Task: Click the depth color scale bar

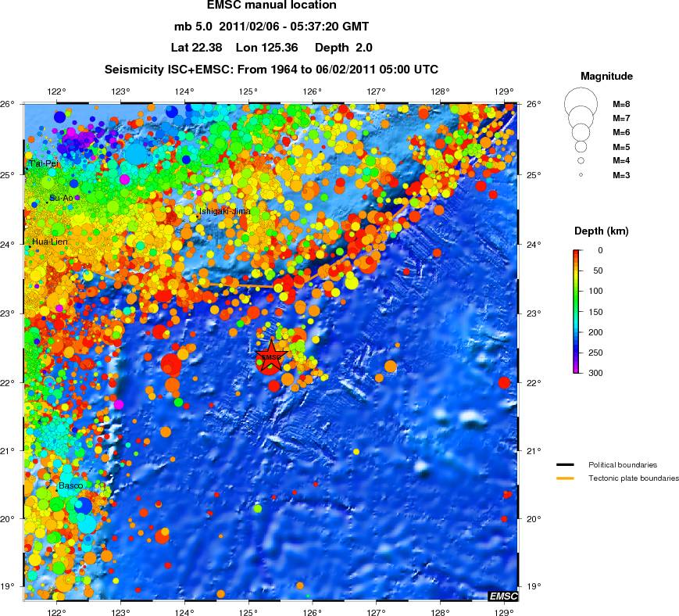Action: tap(577, 311)
